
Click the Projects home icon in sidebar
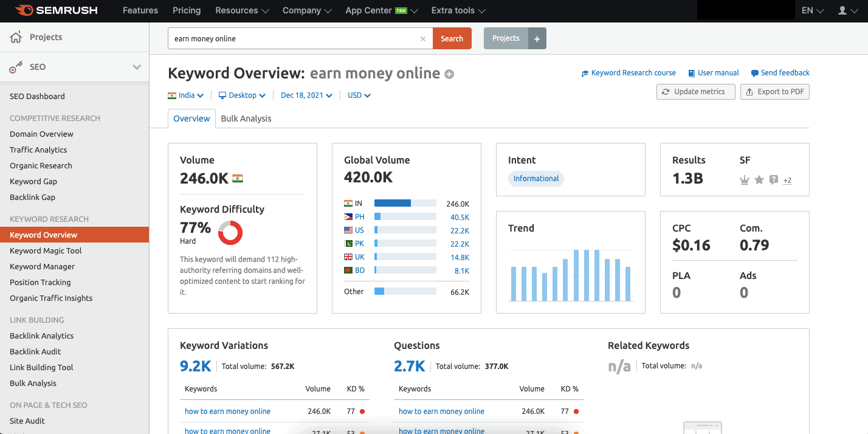point(16,38)
